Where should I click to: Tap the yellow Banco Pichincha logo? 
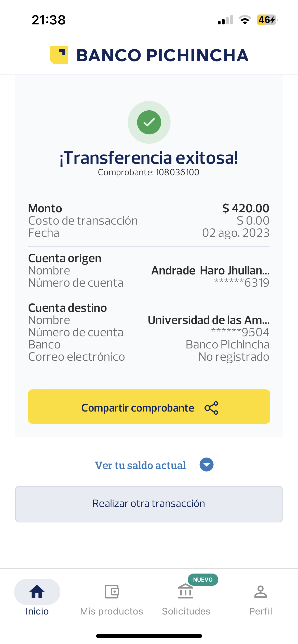59,55
